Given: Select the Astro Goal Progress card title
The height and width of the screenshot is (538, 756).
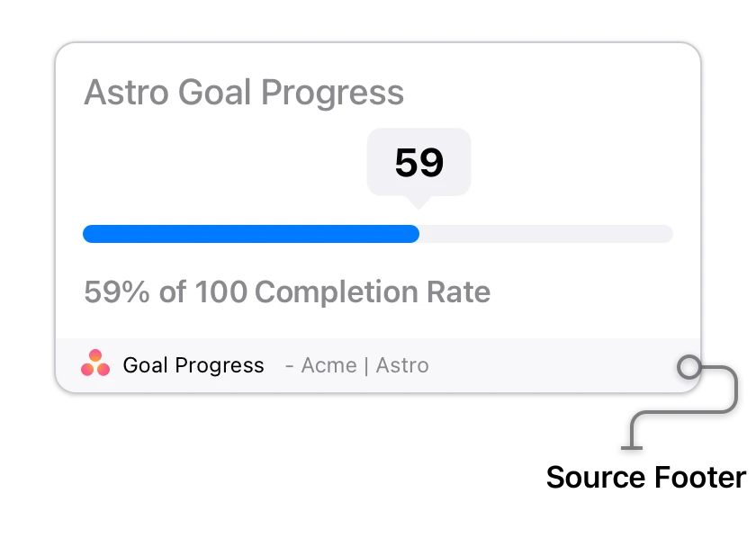Looking at the screenshot, I should click(244, 92).
